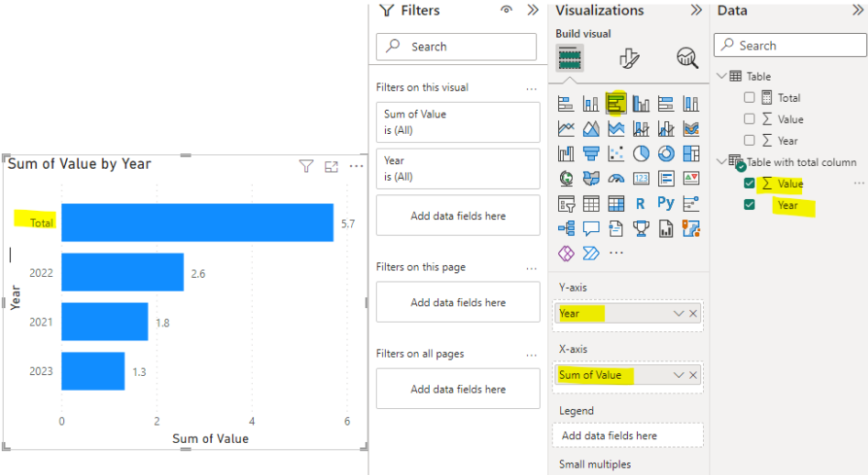Screen dimensions: 868x475
Task: Select the Q&A speech bubble visual
Action: point(590,228)
